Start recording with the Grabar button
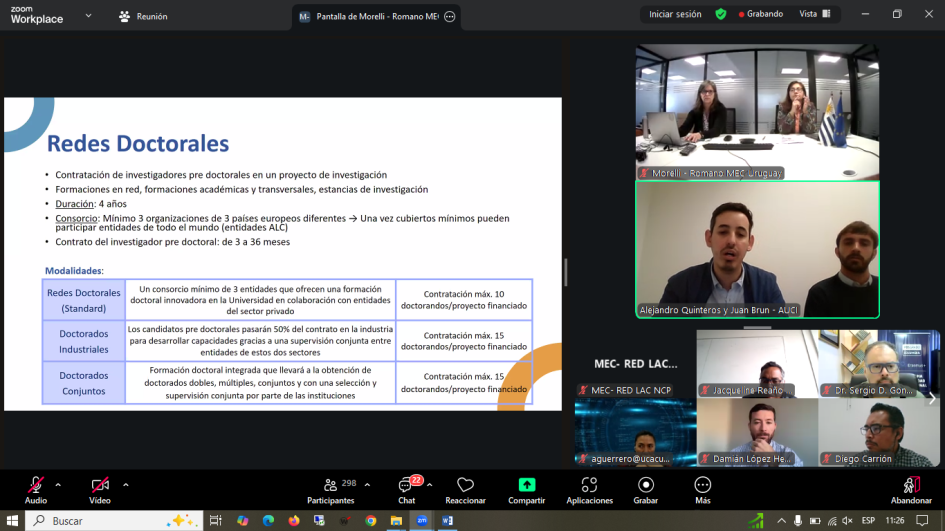This screenshot has width=945, height=531. (x=646, y=487)
